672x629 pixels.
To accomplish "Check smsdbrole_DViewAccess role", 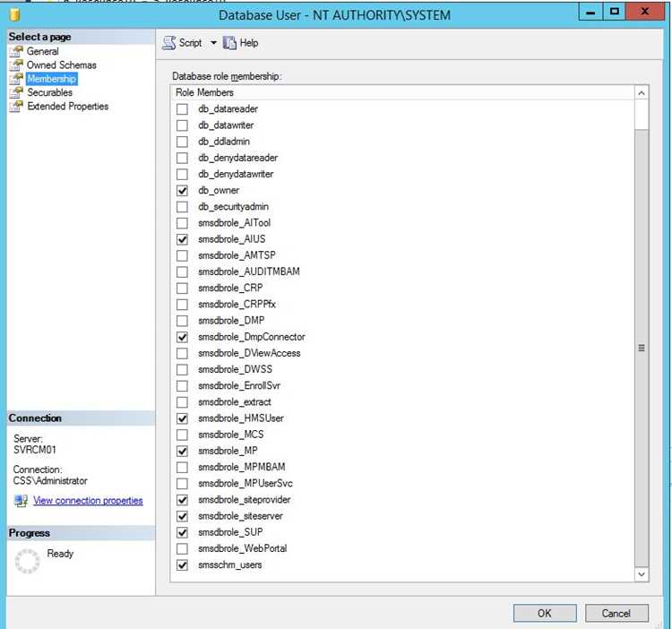I will 182,353.
